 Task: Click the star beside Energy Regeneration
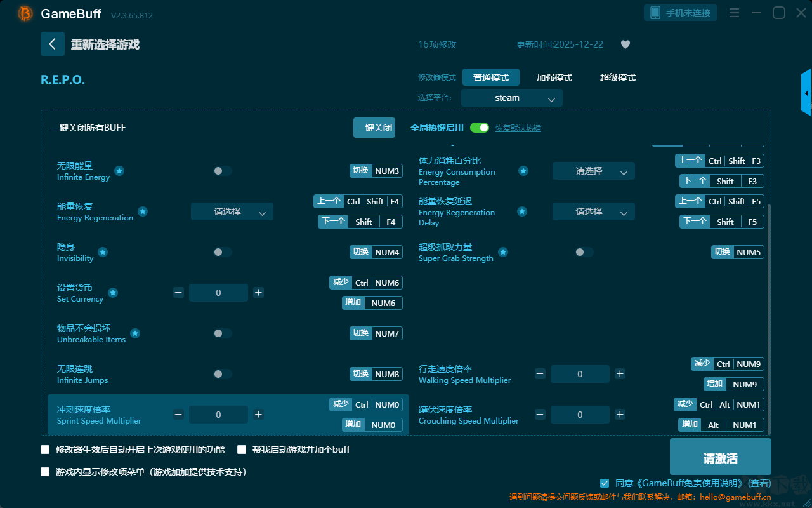(143, 211)
